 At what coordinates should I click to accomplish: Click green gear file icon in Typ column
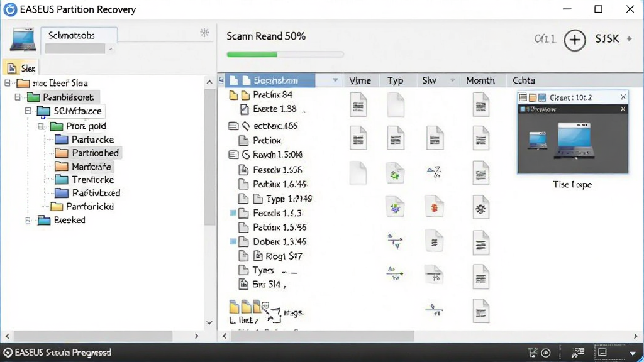click(395, 174)
